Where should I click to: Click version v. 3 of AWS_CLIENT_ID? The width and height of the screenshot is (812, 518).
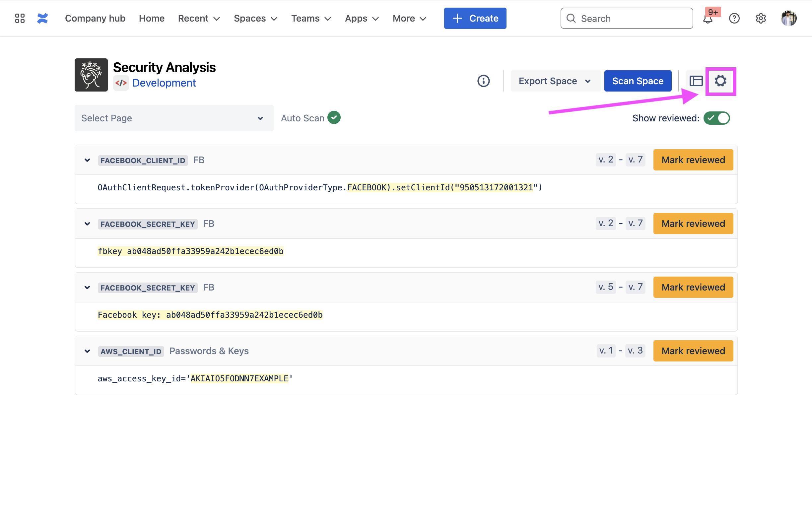click(635, 351)
